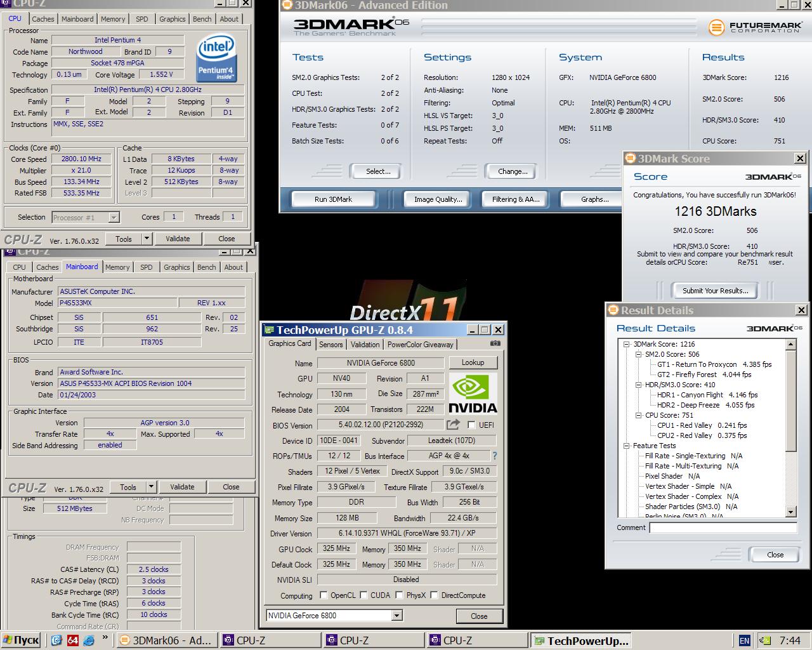Click the Change... button under Settings
The image size is (812, 650).
(513, 171)
